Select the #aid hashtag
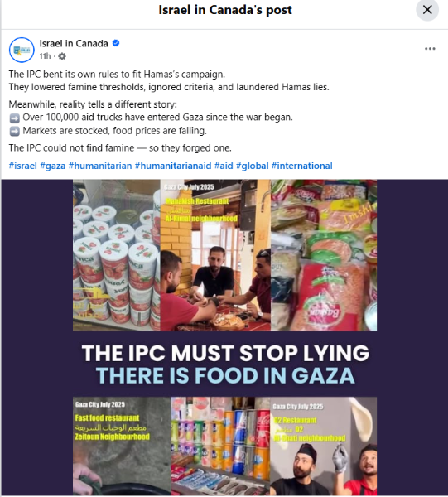 coord(224,166)
